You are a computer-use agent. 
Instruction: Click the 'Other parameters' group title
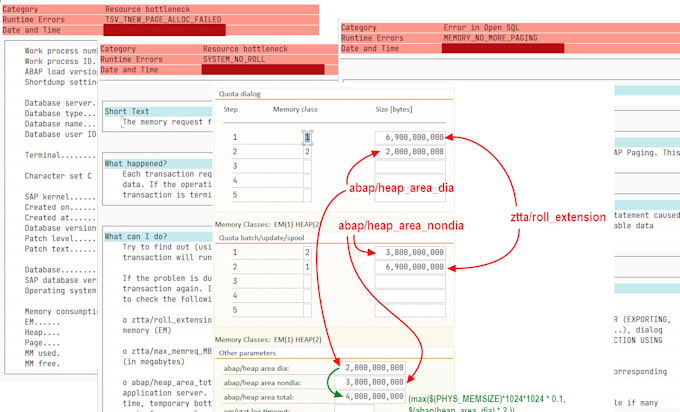tap(247, 353)
